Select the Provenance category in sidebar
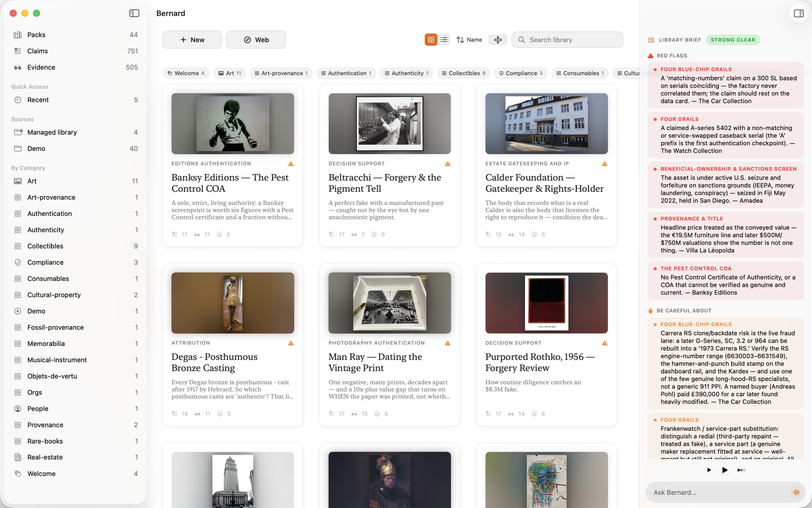Screen dimensions: 812x508 pyautogui.click(x=76, y=425)
